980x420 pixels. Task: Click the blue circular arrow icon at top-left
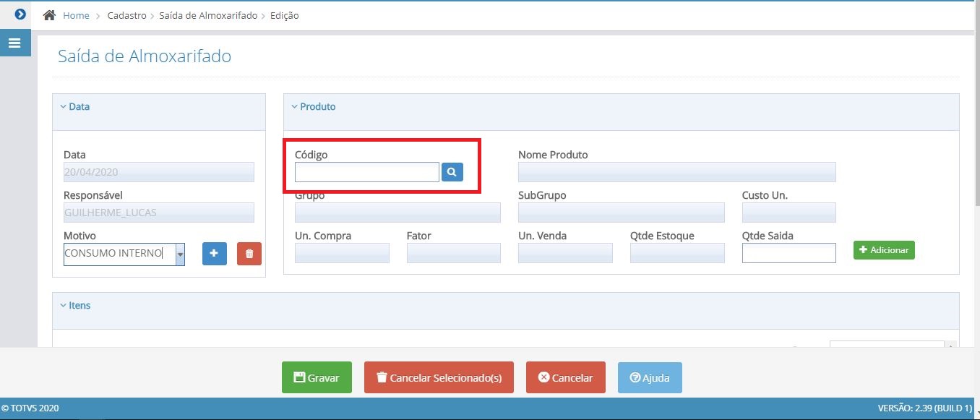tap(20, 14)
